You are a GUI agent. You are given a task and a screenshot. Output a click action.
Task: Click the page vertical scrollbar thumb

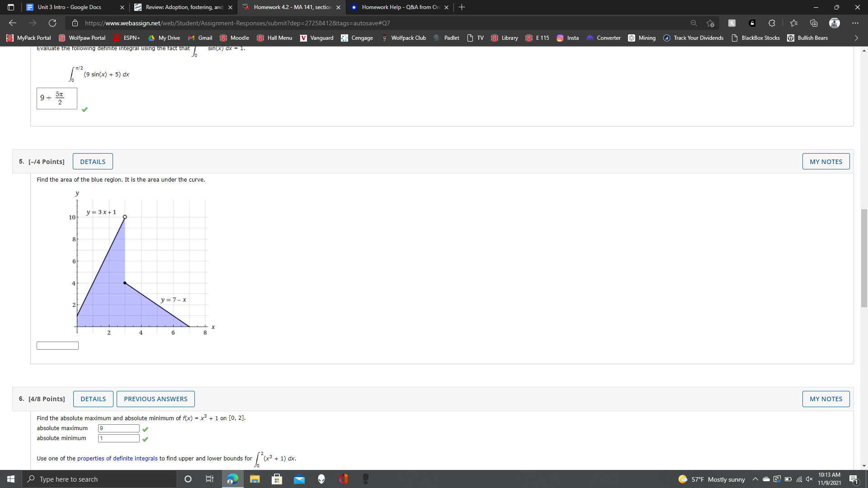pos(864,258)
